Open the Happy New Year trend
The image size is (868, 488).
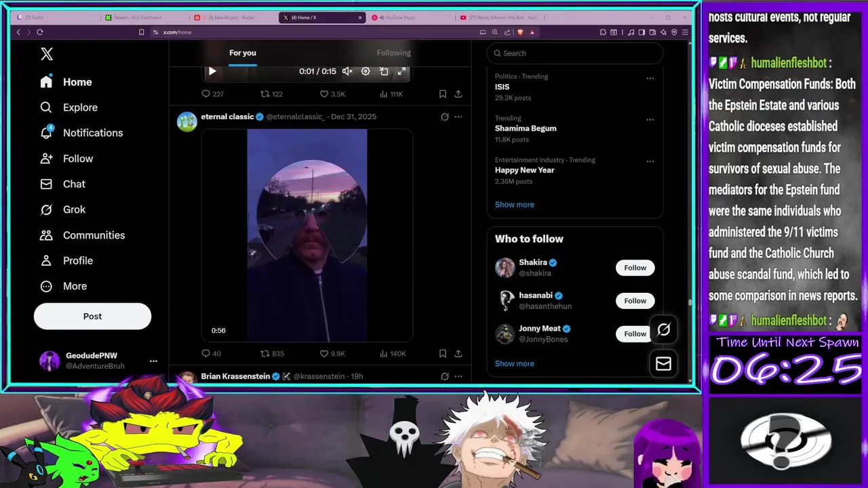point(524,170)
